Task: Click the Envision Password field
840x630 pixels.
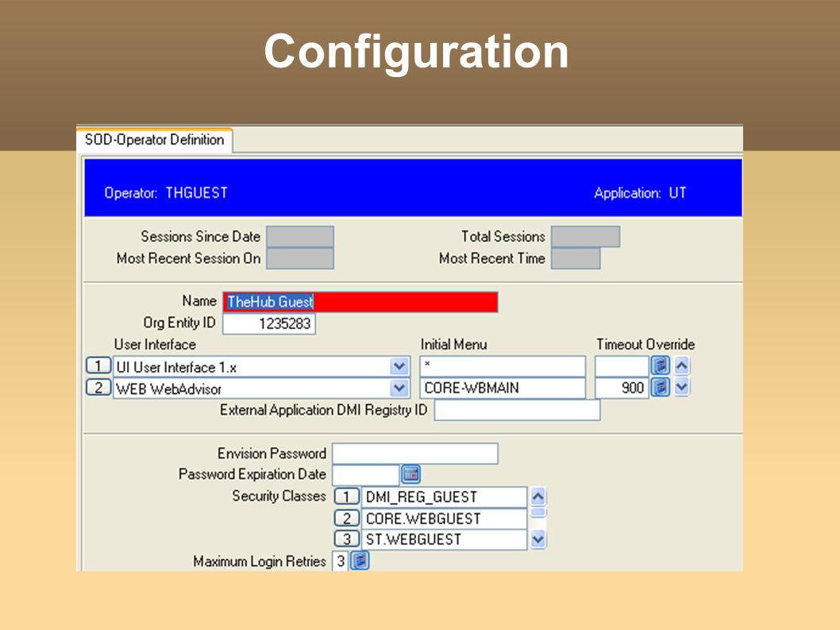Action: pyautogui.click(x=415, y=454)
